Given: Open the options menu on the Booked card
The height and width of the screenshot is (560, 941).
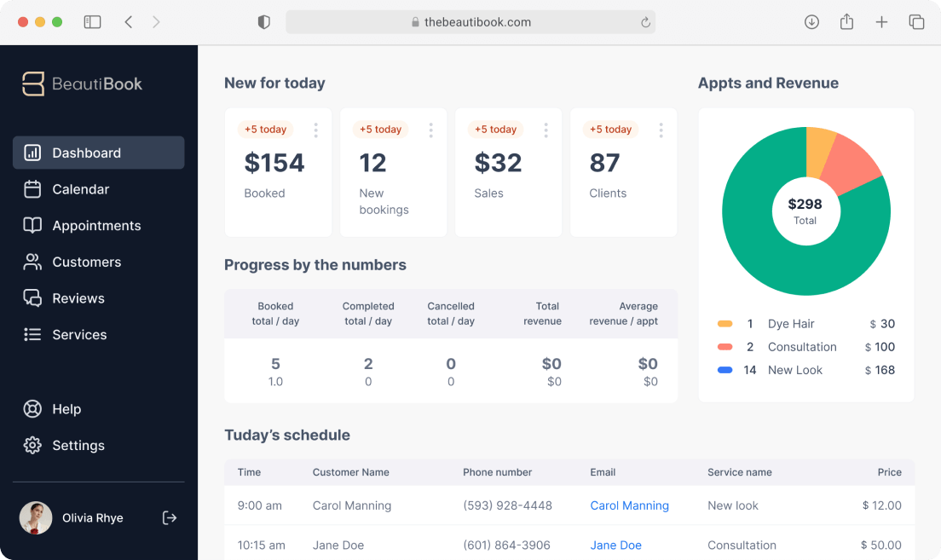Looking at the screenshot, I should [316, 130].
